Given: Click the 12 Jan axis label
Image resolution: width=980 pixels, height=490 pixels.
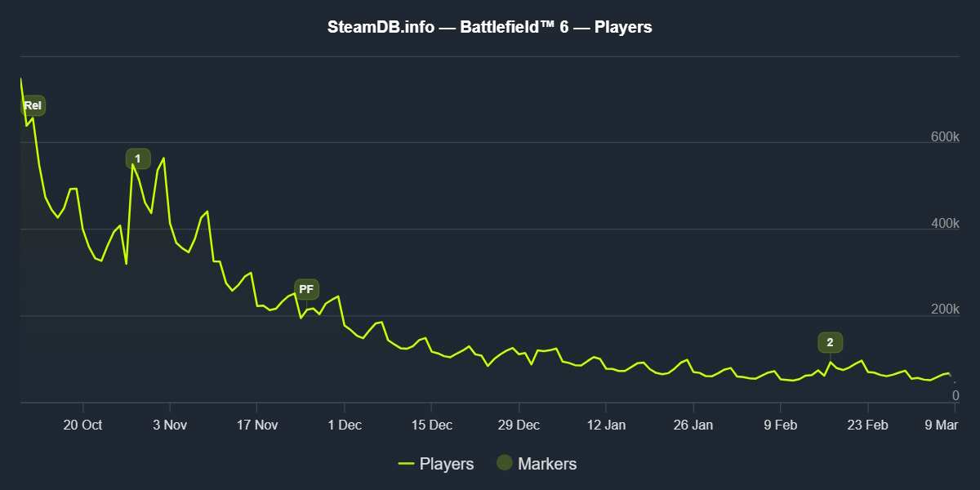Looking at the screenshot, I should [606, 425].
